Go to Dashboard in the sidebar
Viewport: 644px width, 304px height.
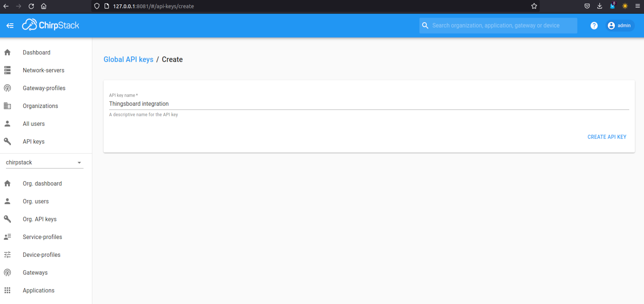(36, 53)
